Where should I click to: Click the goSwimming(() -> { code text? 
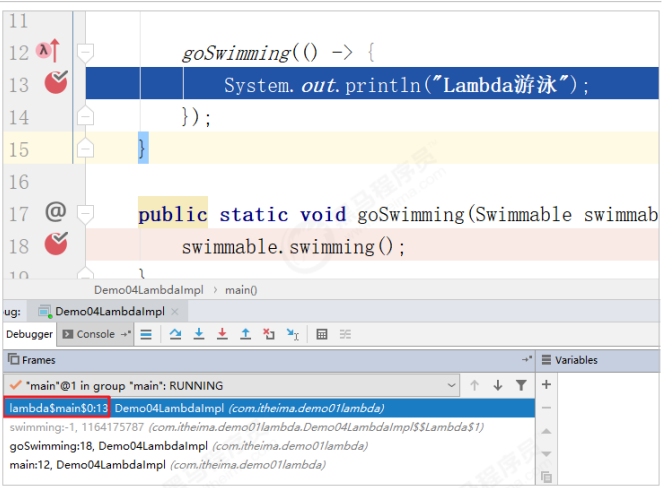(x=278, y=53)
